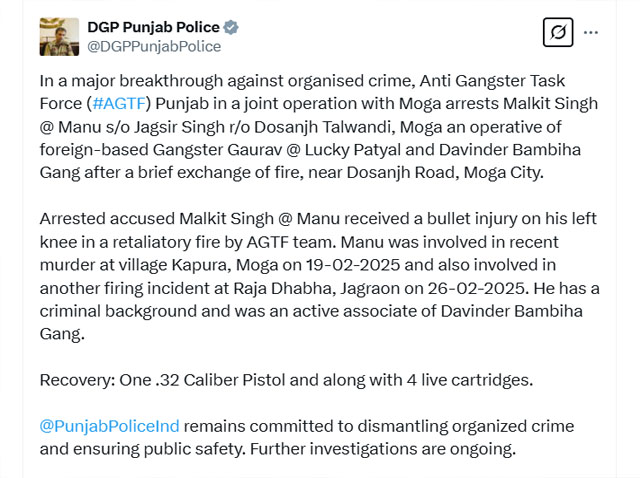Click the 'Dosanjh Road, Moga City' text
640x478 pixels.
tap(445, 173)
